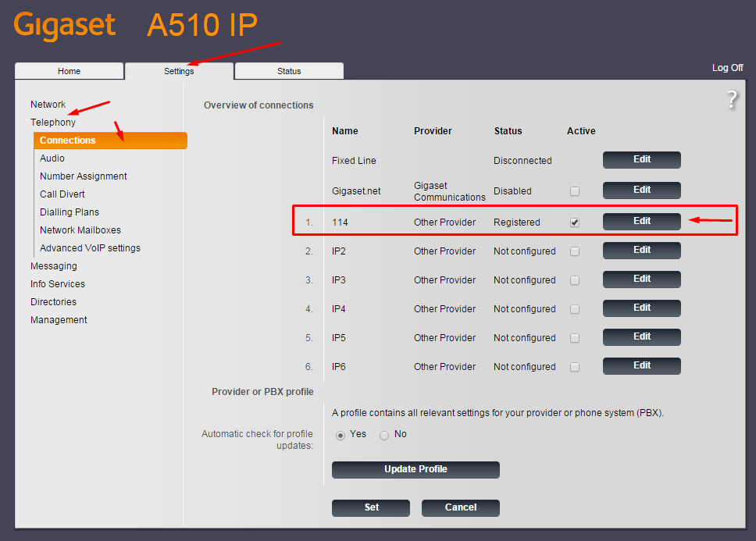This screenshot has height=541, width=756.
Task: Enable Active checkbox for IP5
Action: [x=575, y=338]
